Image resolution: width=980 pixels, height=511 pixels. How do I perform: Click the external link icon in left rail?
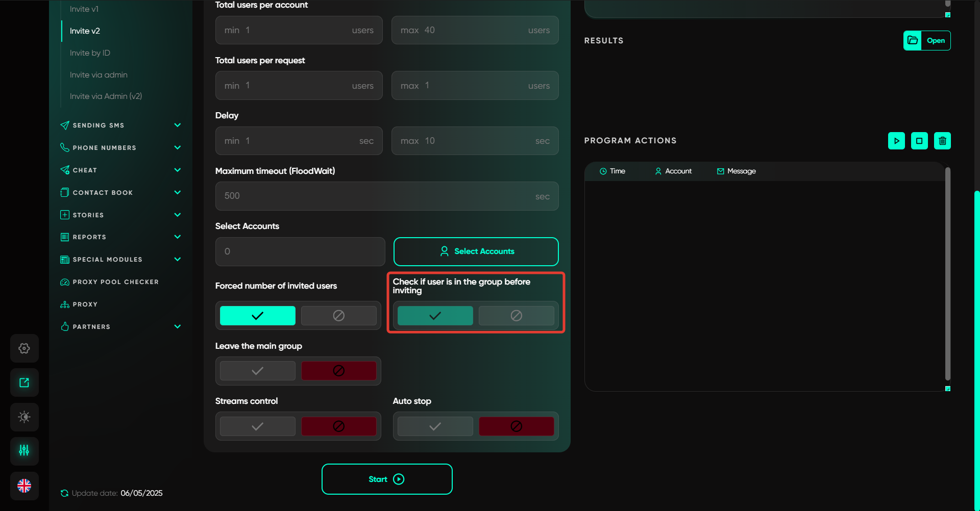(24, 382)
